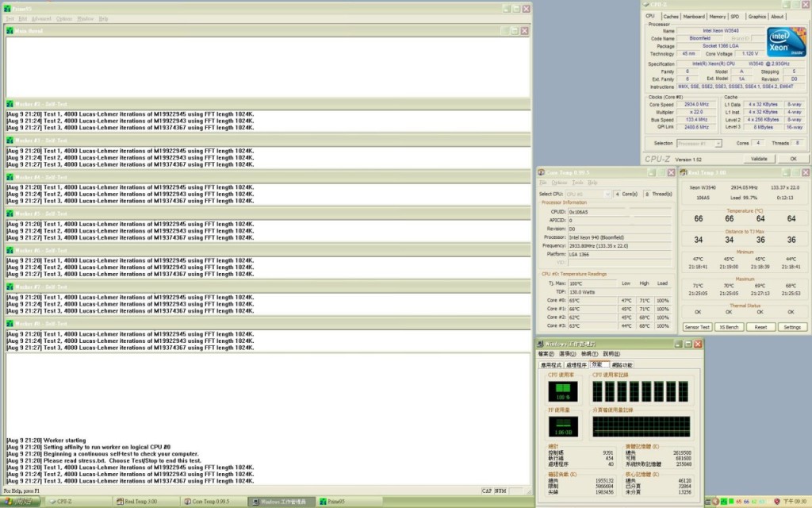The image size is (812, 508).
Task: Click the Intel Xeon inside logo
Action: click(x=786, y=42)
